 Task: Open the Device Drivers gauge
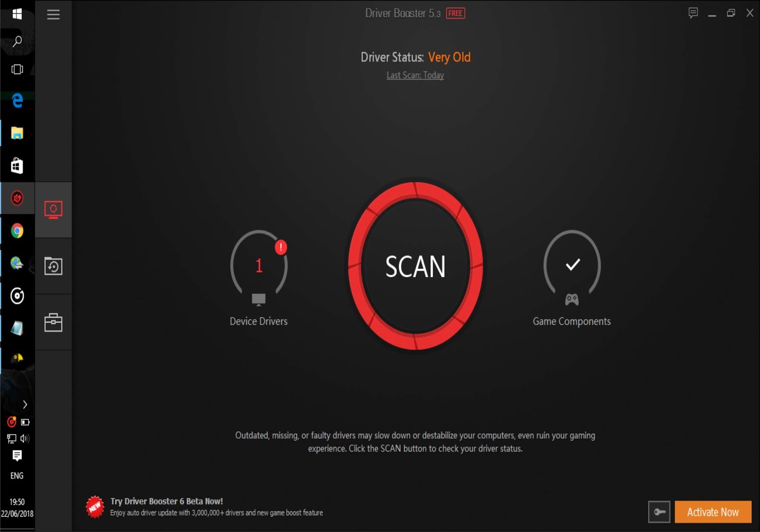259,278
